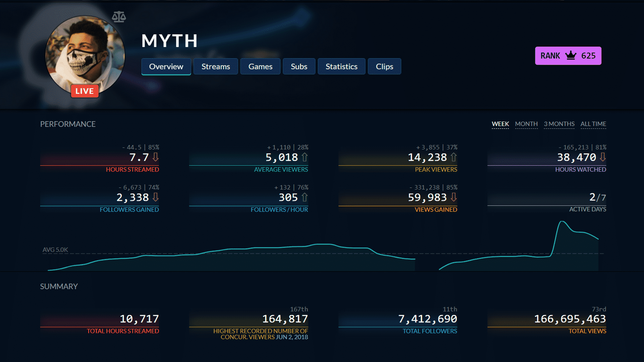The image size is (644, 362).
Task: Click the RANK 625 badge
Action: 568,56
